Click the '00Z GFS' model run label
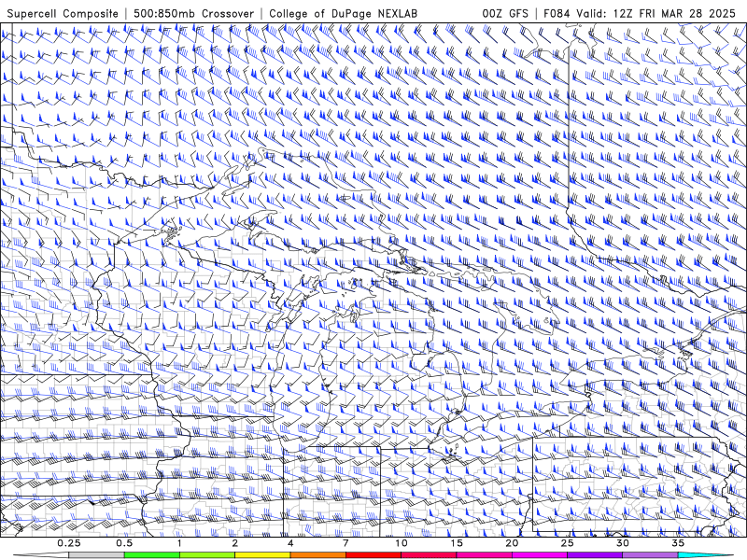This screenshot has width=747, height=560. click(505, 13)
